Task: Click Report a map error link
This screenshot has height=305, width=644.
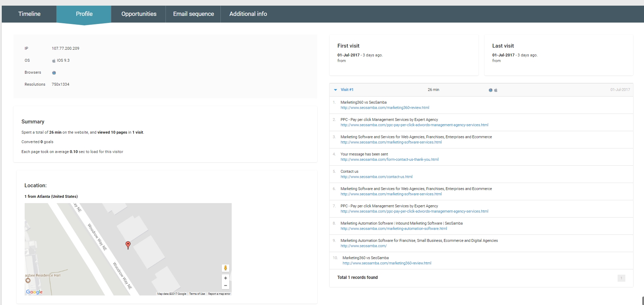Action: click(219, 294)
